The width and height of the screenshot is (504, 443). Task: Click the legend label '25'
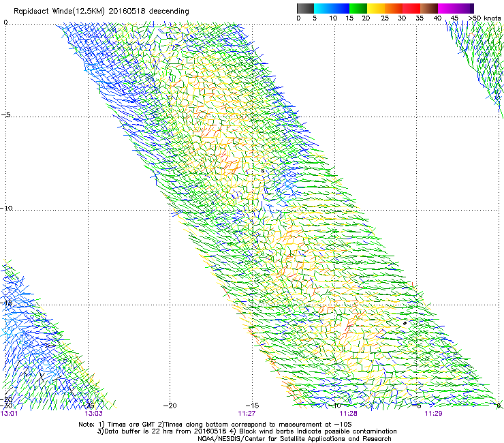coord(384,18)
